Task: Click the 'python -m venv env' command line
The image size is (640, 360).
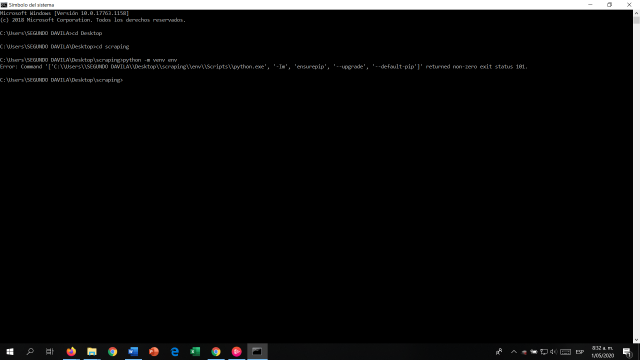Action: (x=89, y=60)
